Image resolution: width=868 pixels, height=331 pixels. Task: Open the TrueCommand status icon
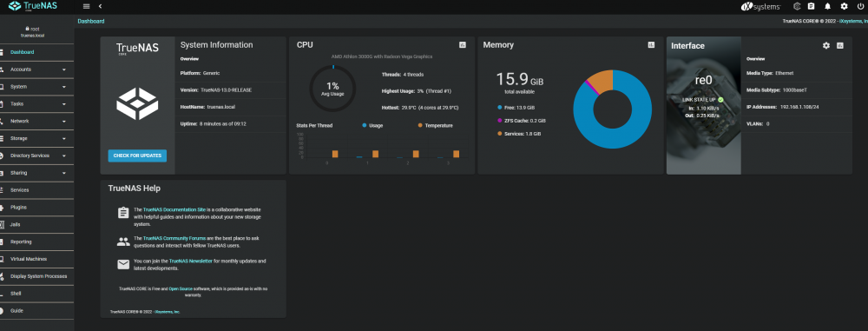click(797, 7)
